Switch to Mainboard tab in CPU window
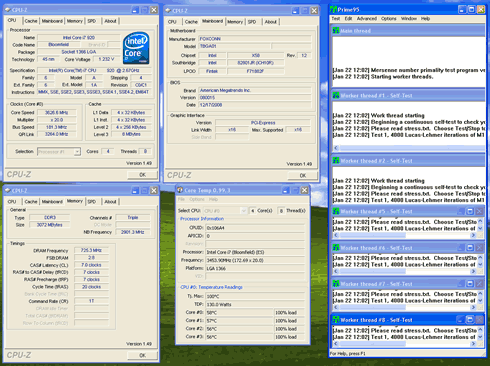The height and width of the screenshot is (366, 490). coord(52,21)
